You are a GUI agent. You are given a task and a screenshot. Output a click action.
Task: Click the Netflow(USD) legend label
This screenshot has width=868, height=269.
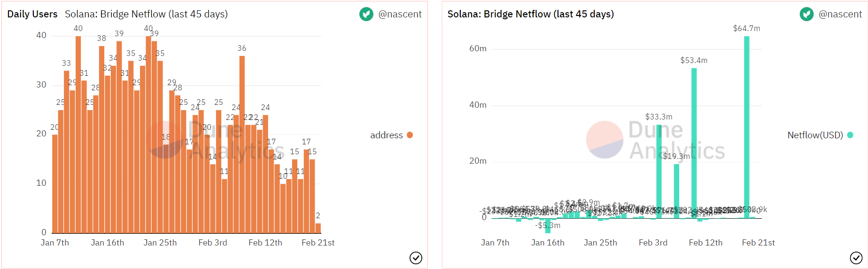click(x=815, y=135)
